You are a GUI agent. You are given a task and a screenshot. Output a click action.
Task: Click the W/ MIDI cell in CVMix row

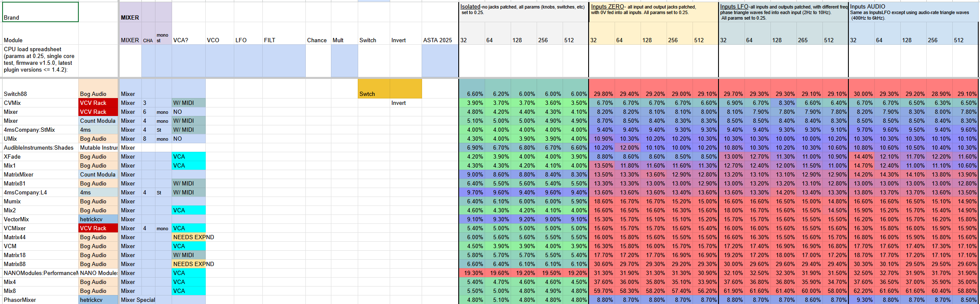[189, 103]
